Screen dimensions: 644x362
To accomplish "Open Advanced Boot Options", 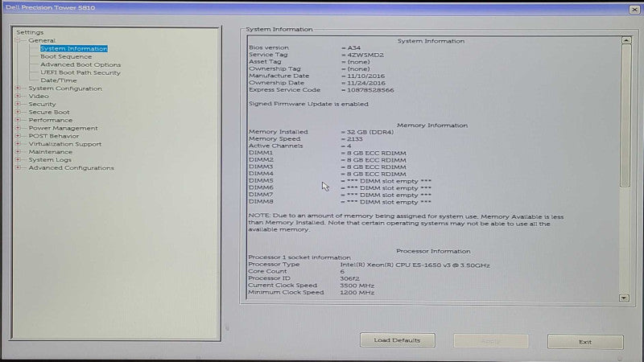I will point(80,64).
